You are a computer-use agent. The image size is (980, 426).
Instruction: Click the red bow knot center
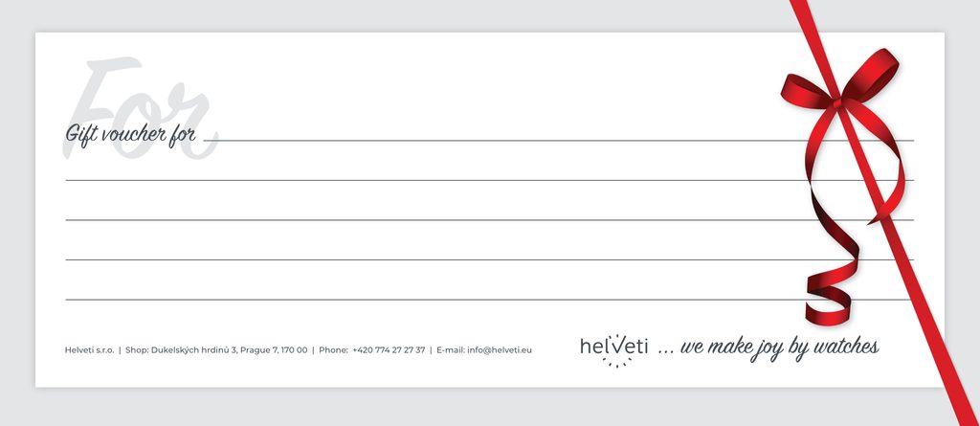coord(837,100)
